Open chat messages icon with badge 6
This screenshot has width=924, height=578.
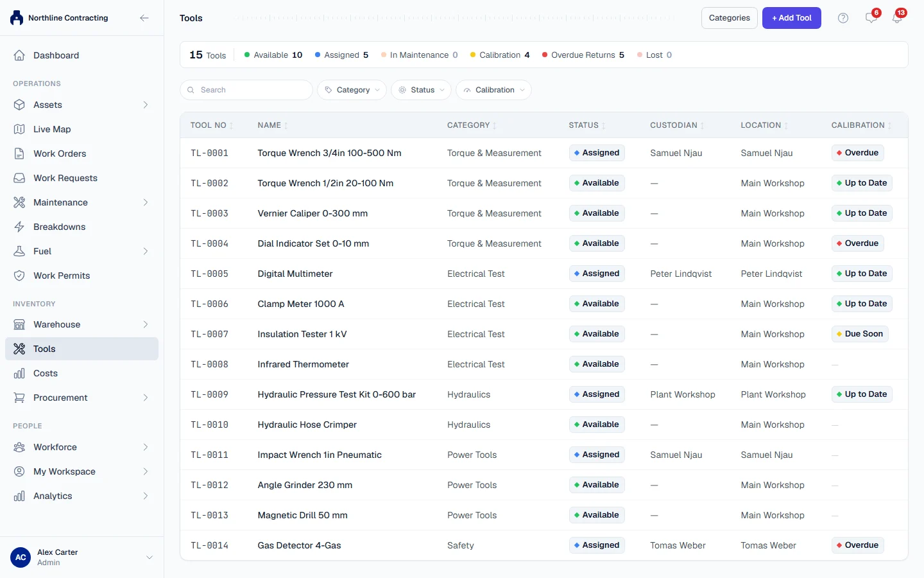pyautogui.click(x=871, y=18)
